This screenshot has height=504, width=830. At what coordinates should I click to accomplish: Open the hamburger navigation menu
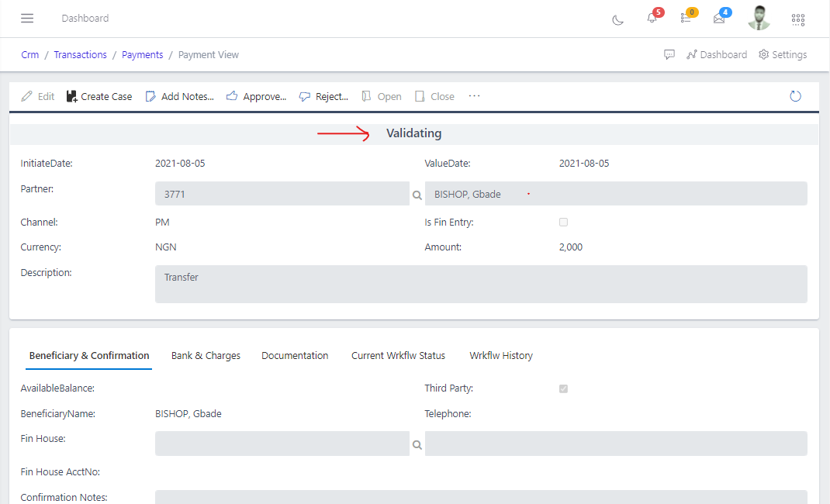tap(27, 18)
